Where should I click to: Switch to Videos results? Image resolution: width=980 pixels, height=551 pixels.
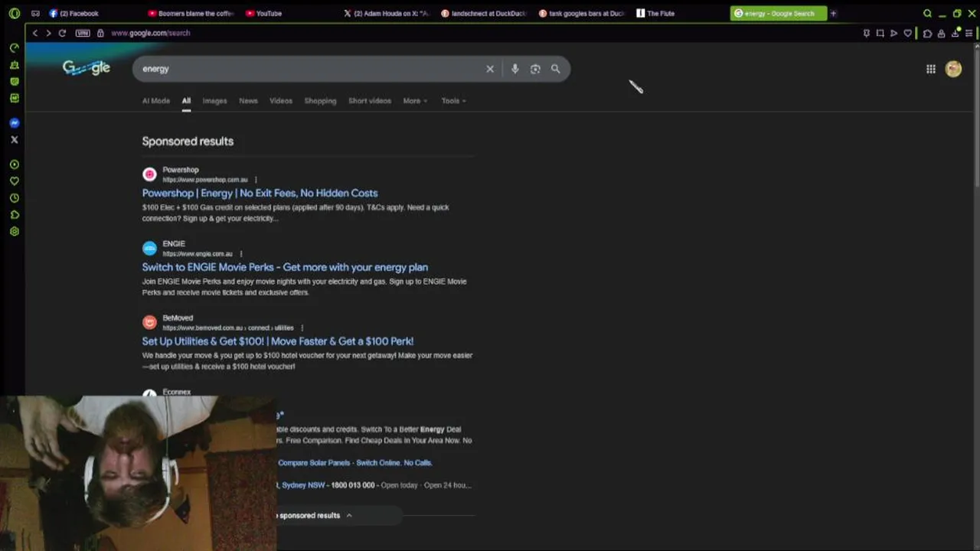pos(281,101)
